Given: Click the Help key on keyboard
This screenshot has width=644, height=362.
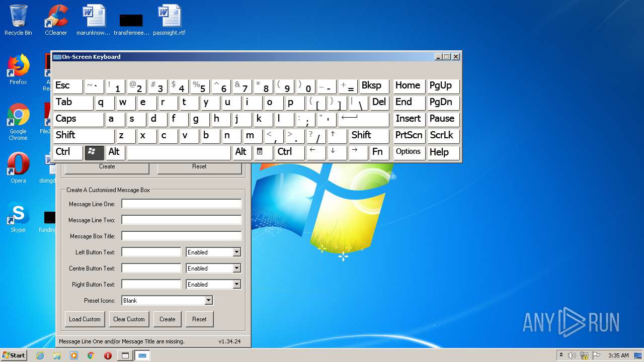Looking at the screenshot, I should click(x=443, y=152).
